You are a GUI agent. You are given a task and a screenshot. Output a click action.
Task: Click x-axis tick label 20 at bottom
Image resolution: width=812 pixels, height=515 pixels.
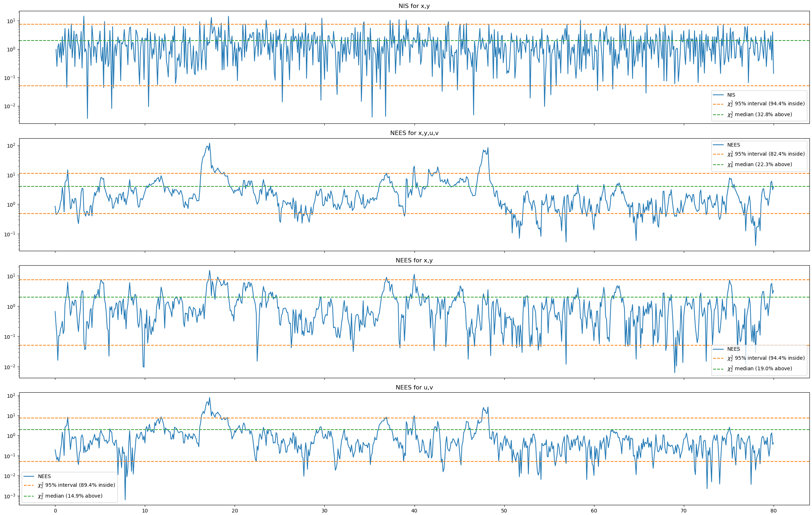[235, 511]
